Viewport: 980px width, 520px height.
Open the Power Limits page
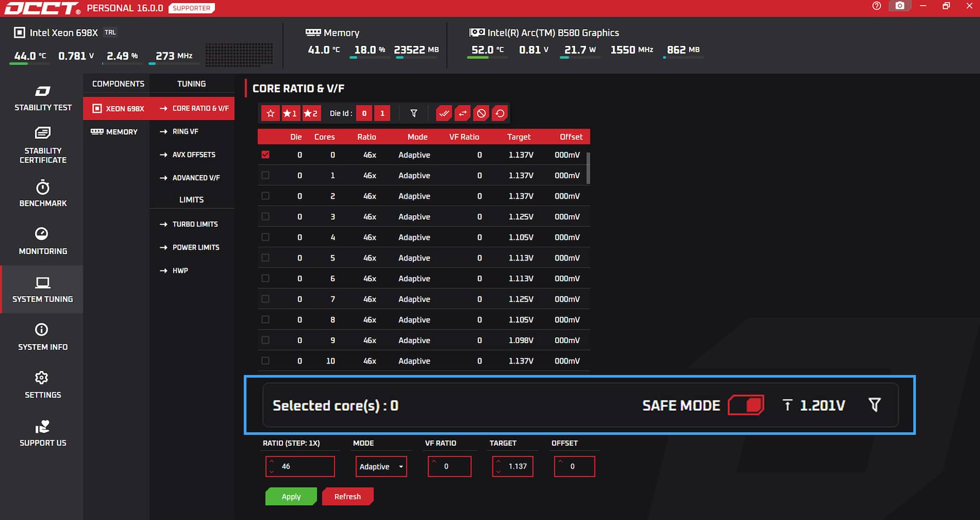[195, 248]
